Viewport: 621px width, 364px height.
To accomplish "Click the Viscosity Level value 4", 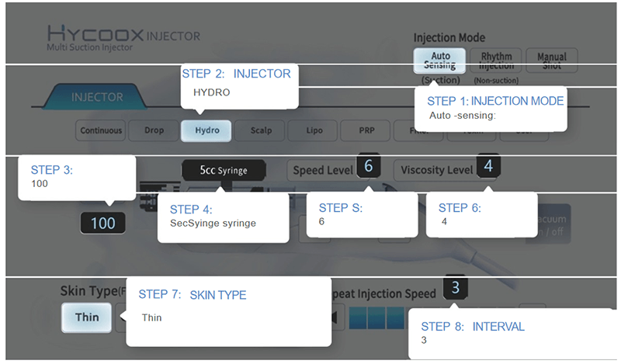I will (x=488, y=166).
